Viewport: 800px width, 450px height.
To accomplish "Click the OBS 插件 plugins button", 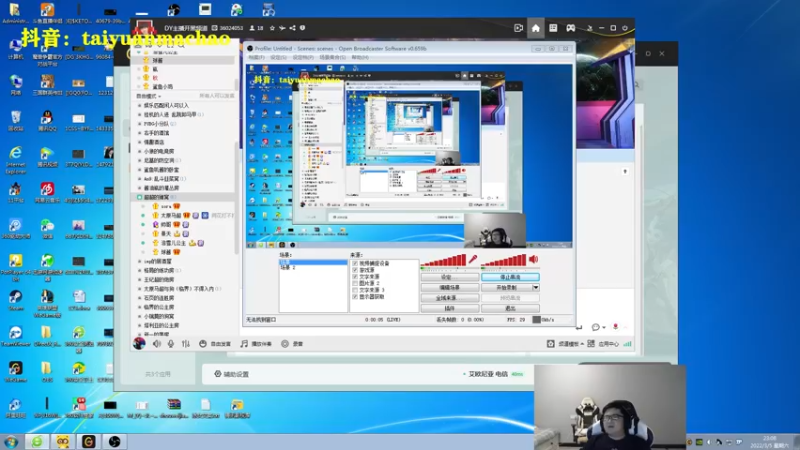I will 449,308.
